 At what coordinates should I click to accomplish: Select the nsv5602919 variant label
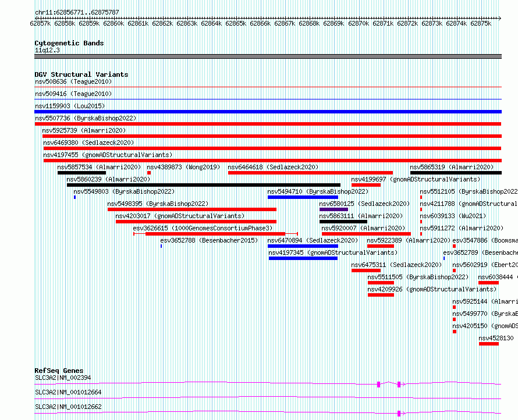[x=485, y=265]
